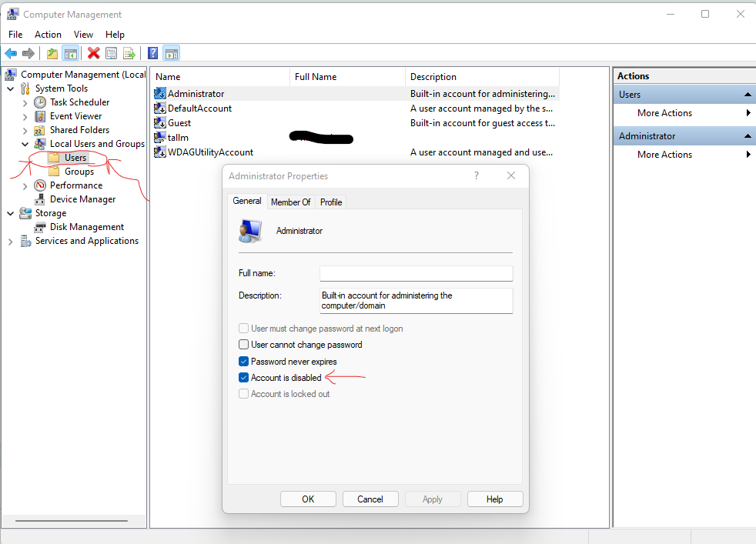Open Device Manager in the tree
The width and height of the screenshot is (756, 544).
[82, 199]
